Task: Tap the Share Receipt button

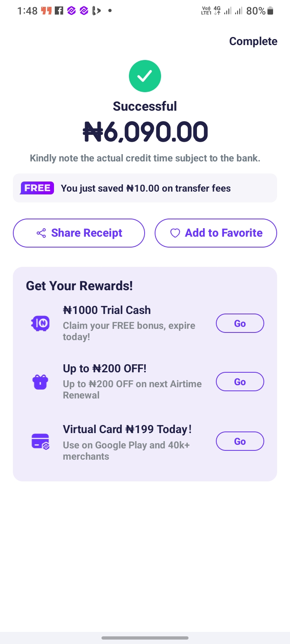Action: pos(79,233)
